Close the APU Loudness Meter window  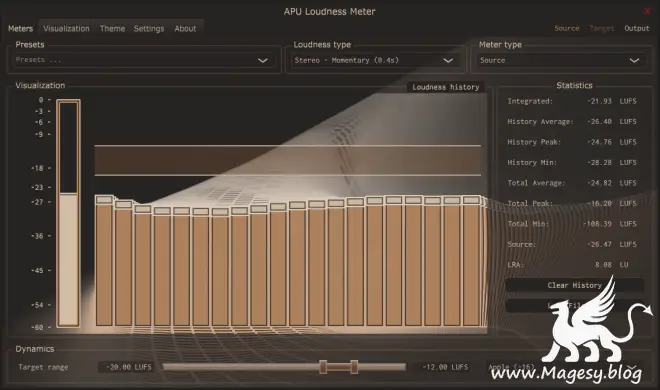click(x=647, y=11)
